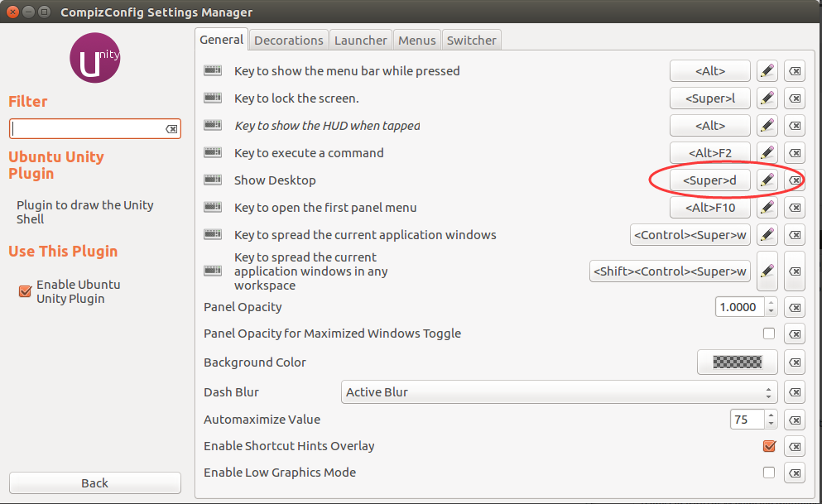822x504 pixels.
Task: Open the Decorations tab
Action: 288,40
